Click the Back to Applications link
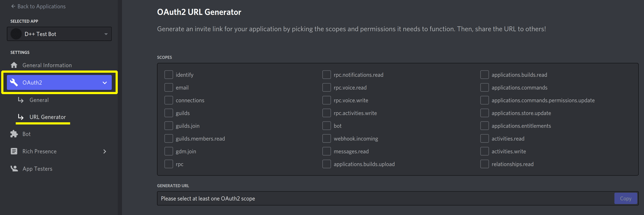 coord(41,6)
